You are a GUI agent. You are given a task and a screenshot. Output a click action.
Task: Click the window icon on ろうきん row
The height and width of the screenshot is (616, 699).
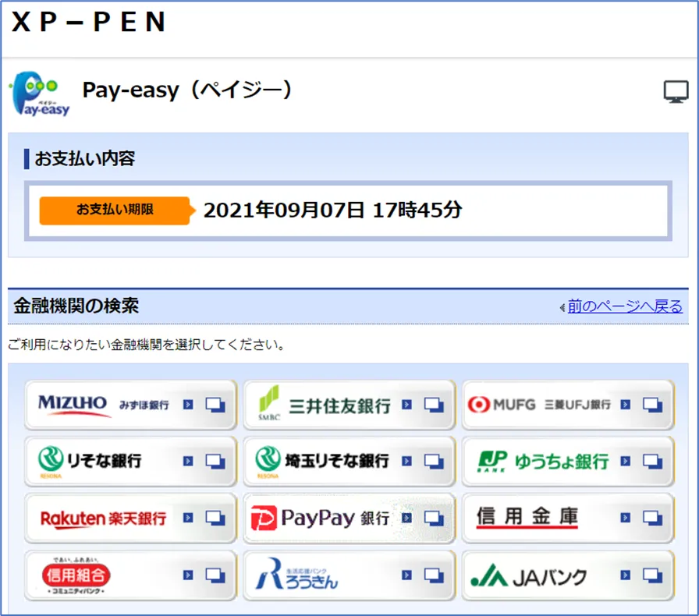tap(434, 575)
